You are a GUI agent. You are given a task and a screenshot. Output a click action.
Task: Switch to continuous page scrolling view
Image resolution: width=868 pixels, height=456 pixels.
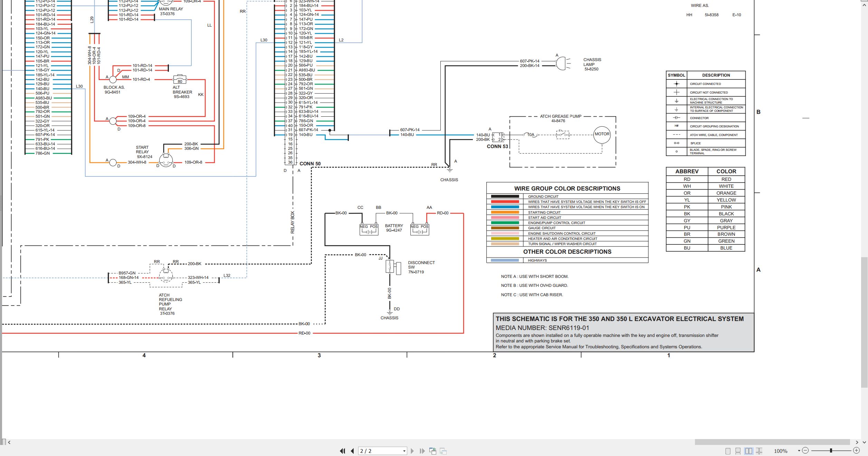pyautogui.click(x=738, y=451)
